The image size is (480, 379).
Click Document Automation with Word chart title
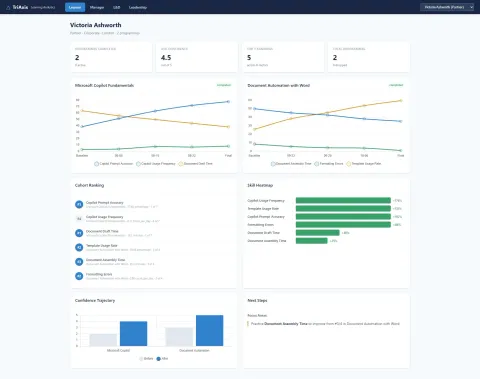(x=279, y=86)
